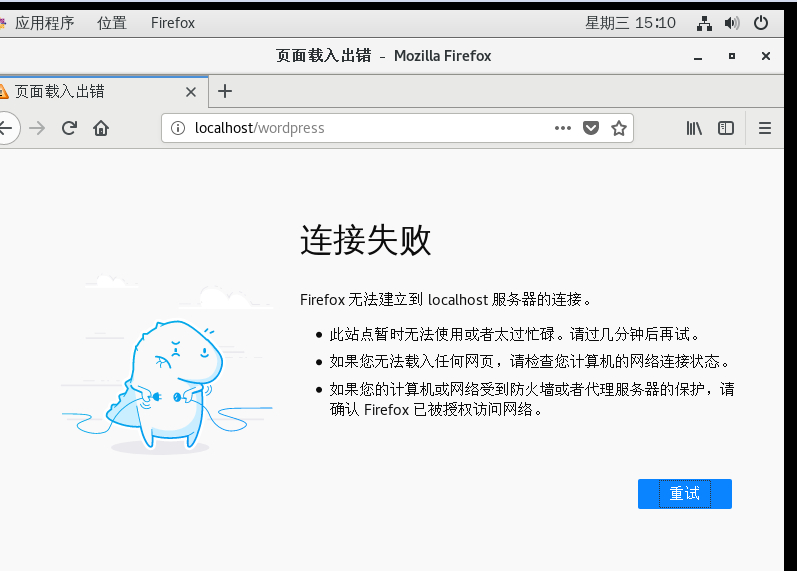Open Firefox hamburger menu
This screenshot has width=797, height=571.
(765, 128)
